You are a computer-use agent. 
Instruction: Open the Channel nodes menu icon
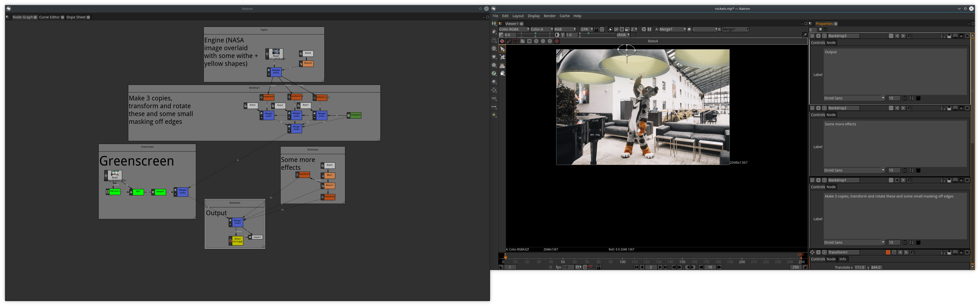494,49
